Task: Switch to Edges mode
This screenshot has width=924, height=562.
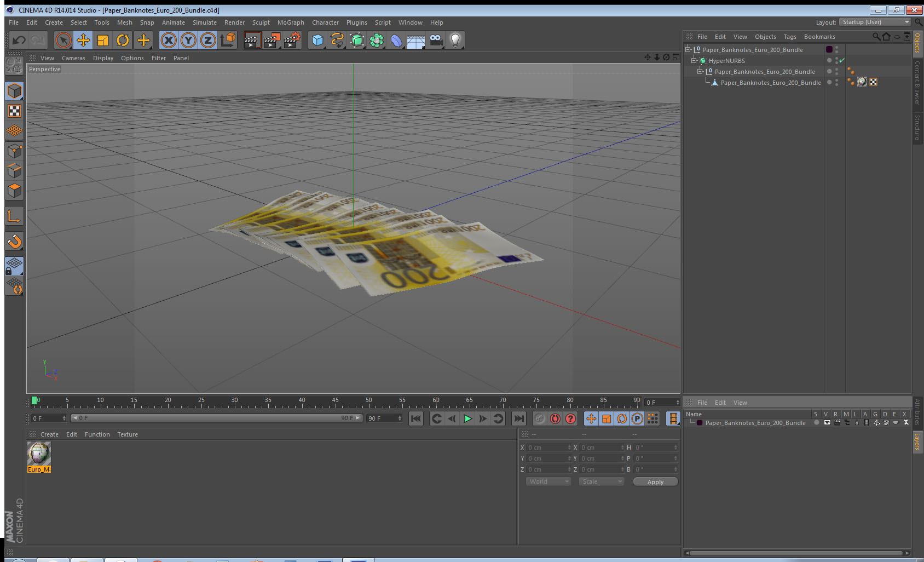Action: click(x=14, y=170)
